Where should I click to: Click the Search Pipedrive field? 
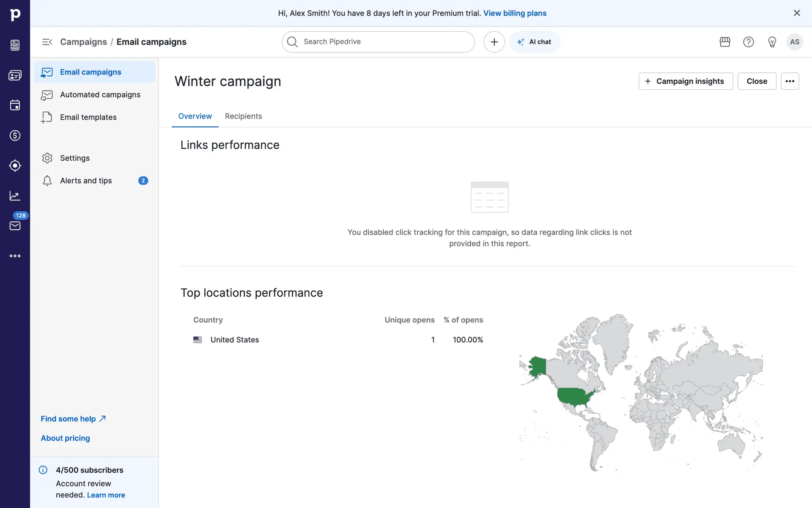[x=379, y=42]
